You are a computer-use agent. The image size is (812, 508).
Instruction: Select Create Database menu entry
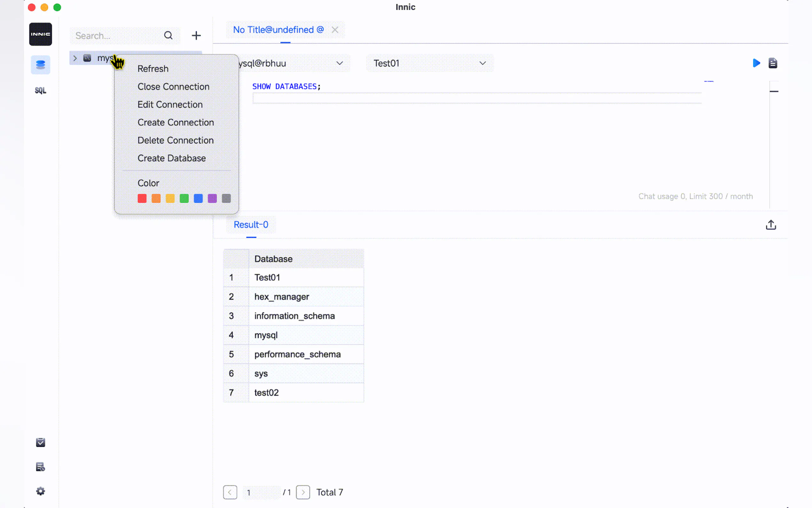pos(171,158)
